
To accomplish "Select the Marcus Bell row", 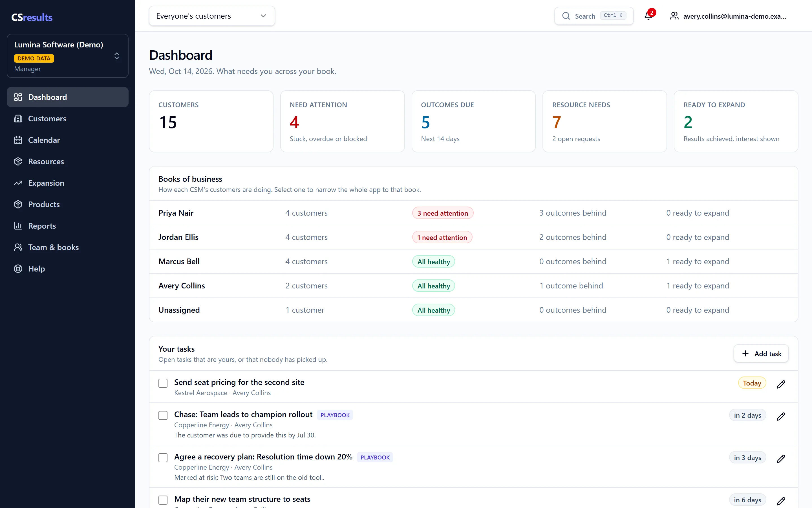I will point(473,261).
